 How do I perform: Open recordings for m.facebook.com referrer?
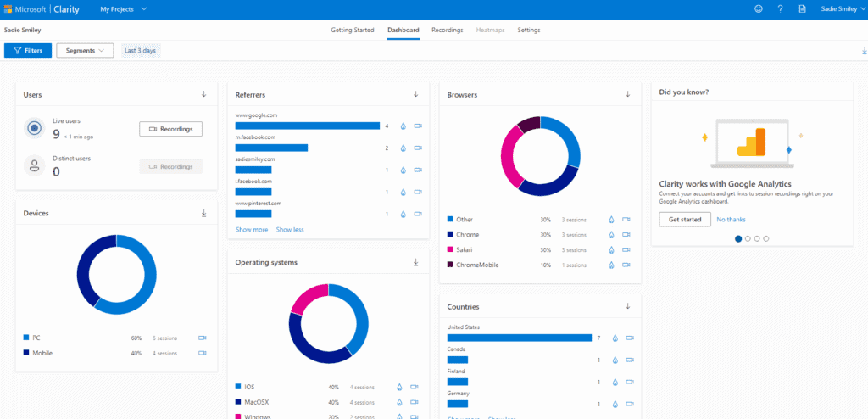418,148
